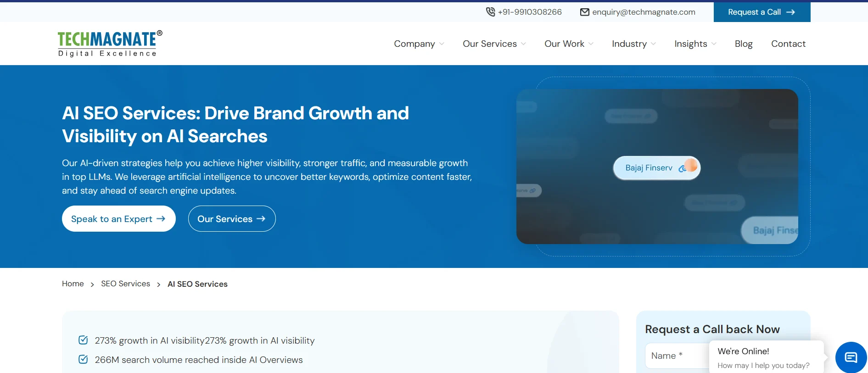The width and height of the screenshot is (868, 373).
Task: Go to the Contact page
Action: [788, 44]
